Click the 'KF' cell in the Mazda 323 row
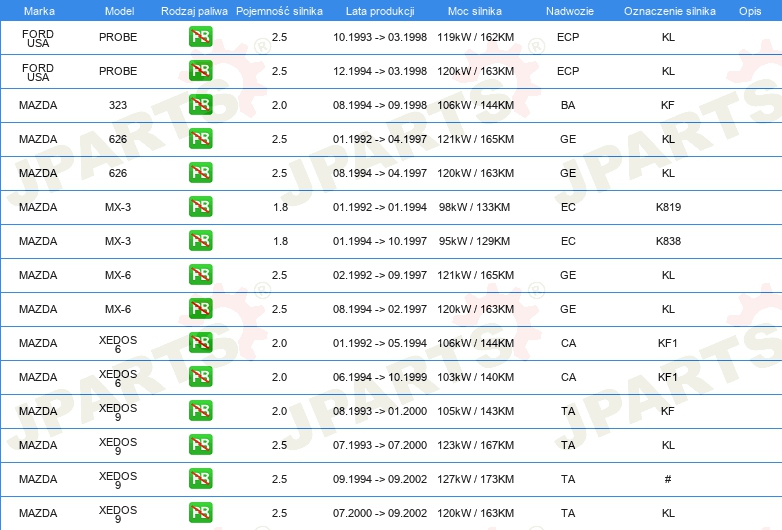The width and height of the screenshot is (782, 530). point(668,105)
